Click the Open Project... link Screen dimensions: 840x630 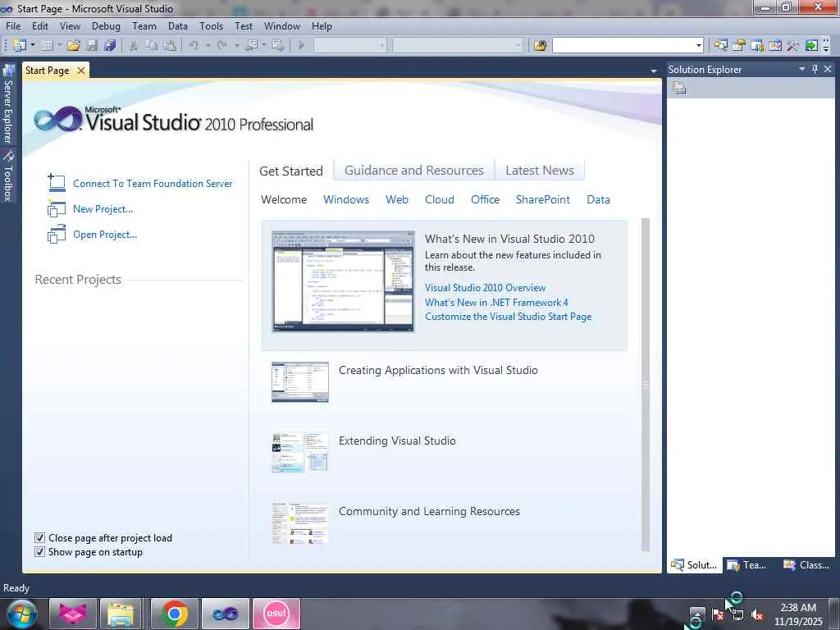click(105, 235)
